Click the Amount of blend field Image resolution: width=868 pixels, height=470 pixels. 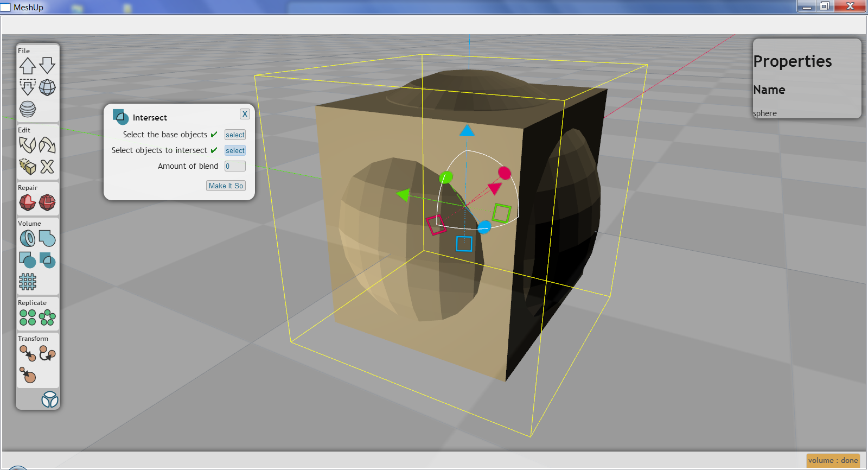click(x=235, y=166)
